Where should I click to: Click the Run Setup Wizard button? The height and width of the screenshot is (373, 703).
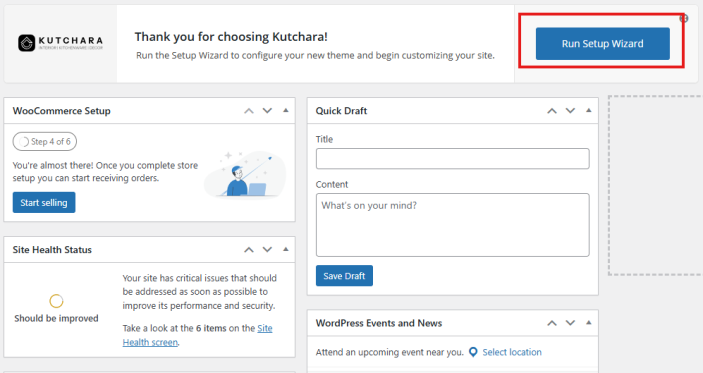coord(603,43)
